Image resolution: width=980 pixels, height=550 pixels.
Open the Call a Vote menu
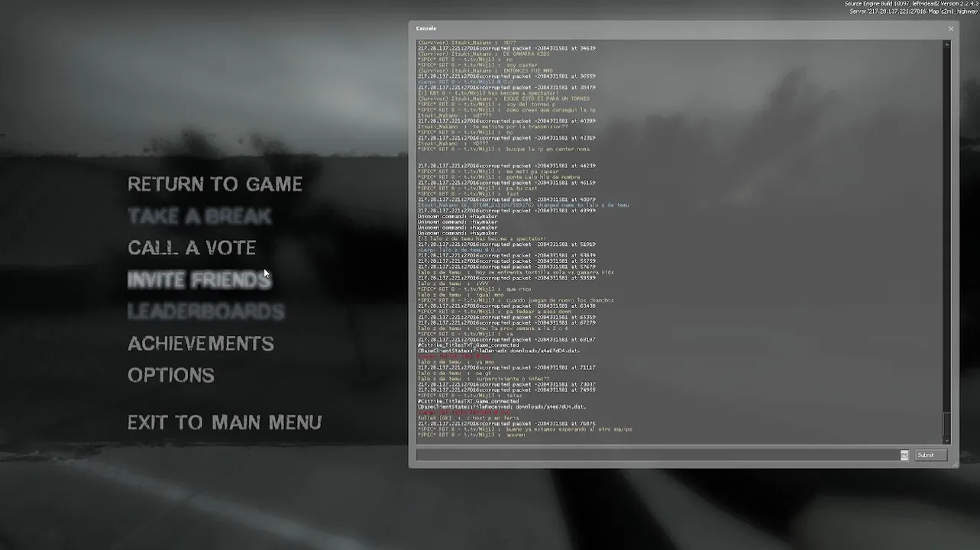tap(192, 247)
